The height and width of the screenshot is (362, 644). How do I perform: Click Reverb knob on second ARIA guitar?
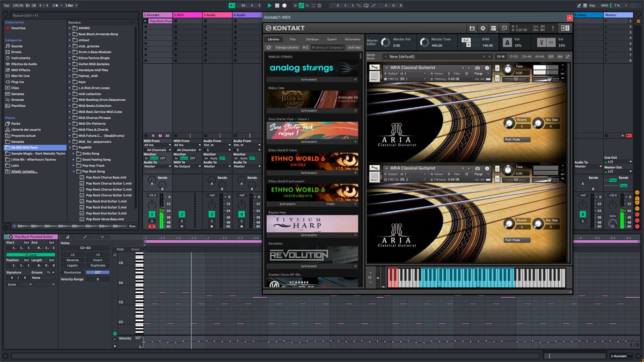click(509, 224)
